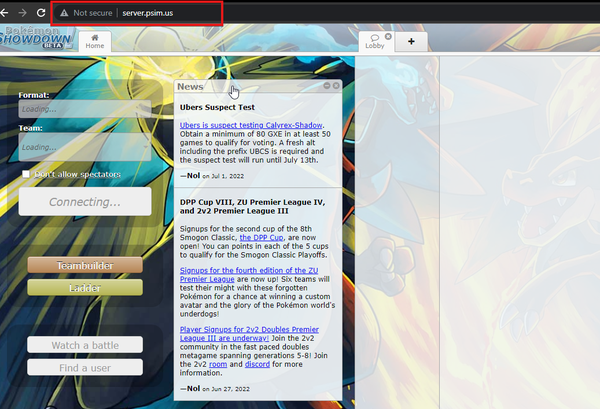
Task: Open the Lobby chat tab
Action: (375, 41)
